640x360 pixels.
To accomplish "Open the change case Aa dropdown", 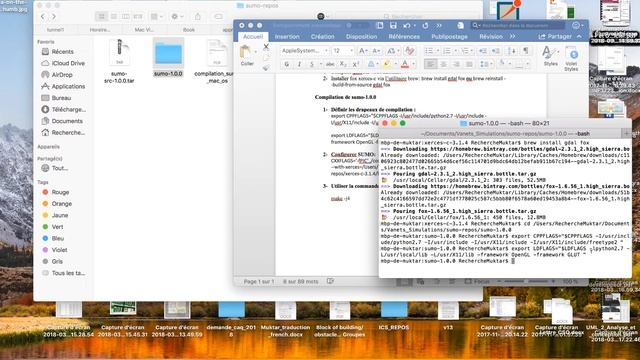I will [392, 51].
